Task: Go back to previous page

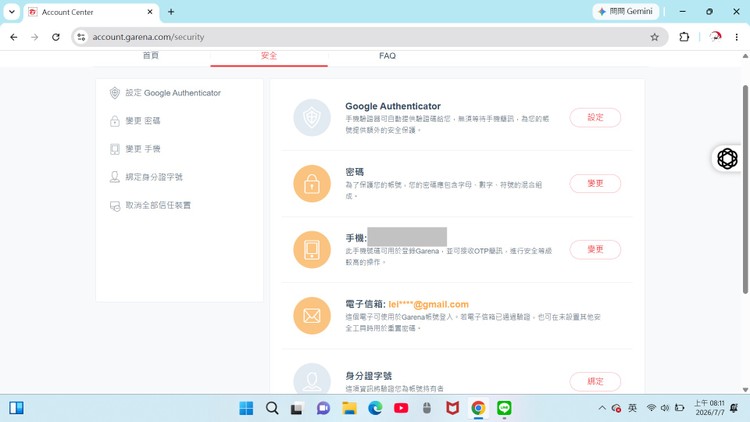Action: [14, 37]
